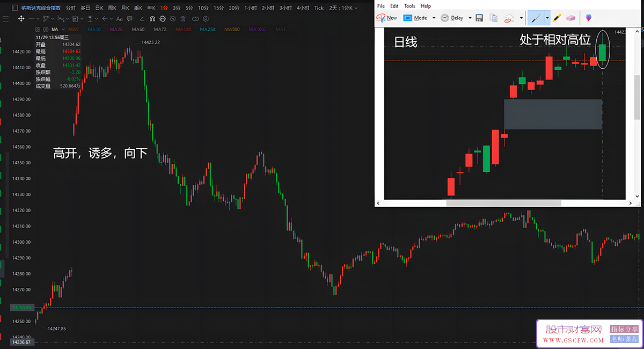Select the vertical range marker tool
Image resolution: width=644 pixels, height=349 pixels.
(89, 18)
